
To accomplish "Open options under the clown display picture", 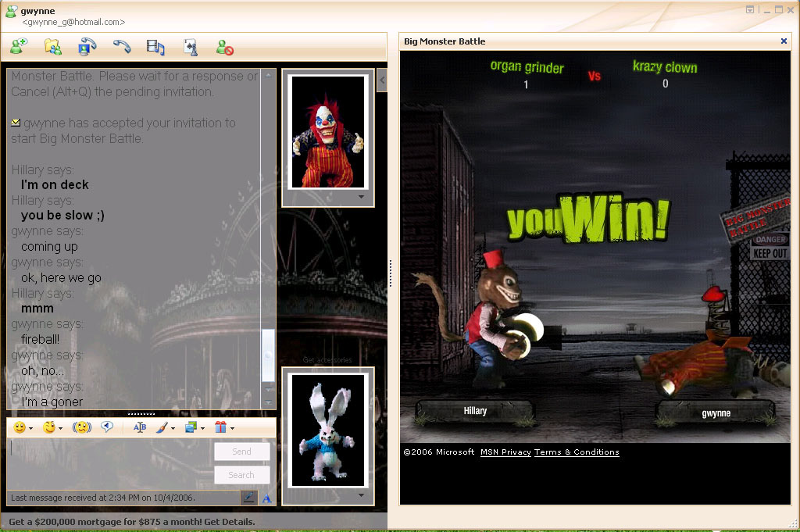I will click(x=361, y=197).
